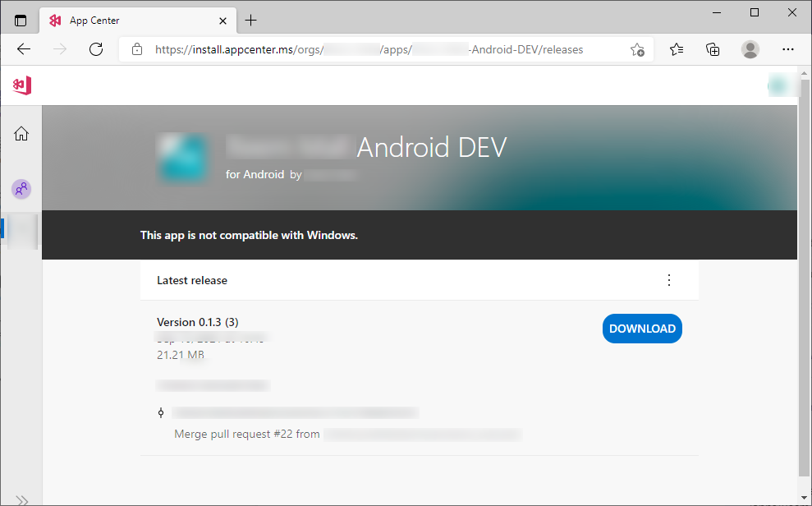Click the App Center logo in the sidebar
Screen dimensions: 812x506
[21, 85]
